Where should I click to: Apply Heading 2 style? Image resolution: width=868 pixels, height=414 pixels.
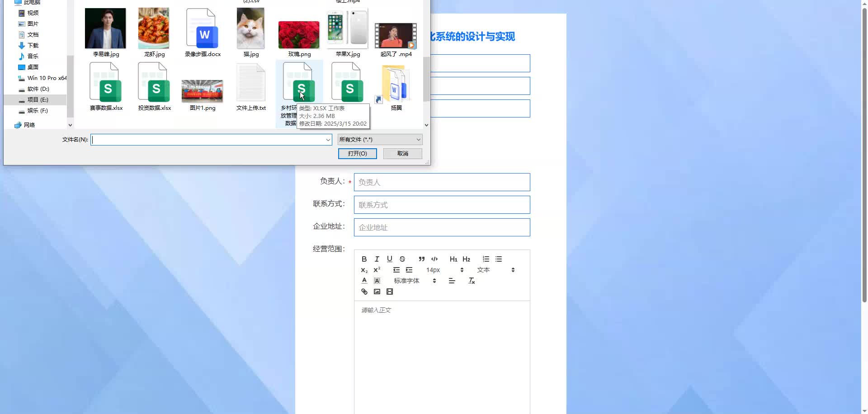point(466,259)
